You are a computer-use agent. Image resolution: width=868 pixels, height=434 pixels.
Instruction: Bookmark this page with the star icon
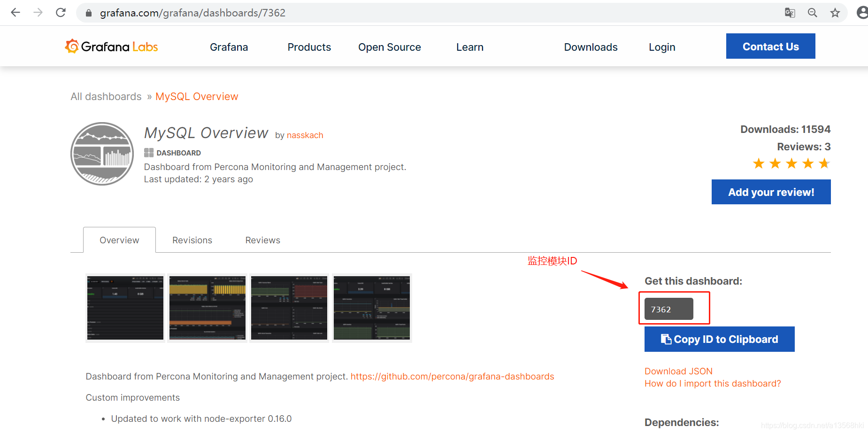(x=835, y=13)
